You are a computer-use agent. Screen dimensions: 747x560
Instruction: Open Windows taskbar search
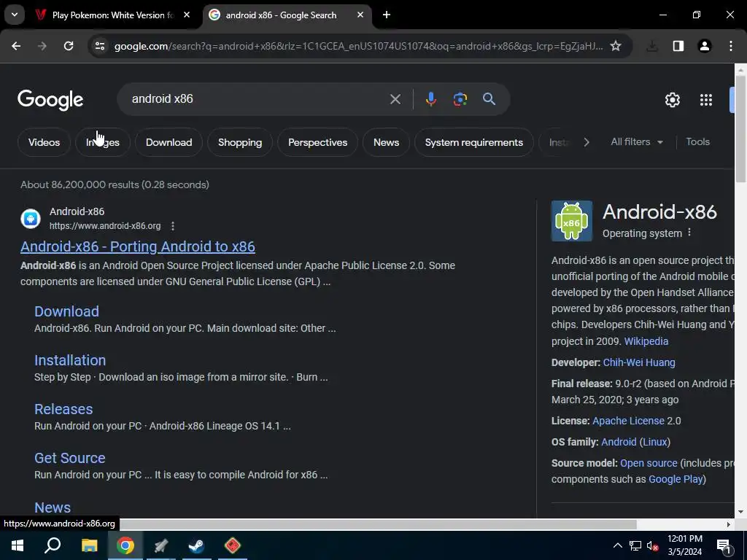[53, 545]
